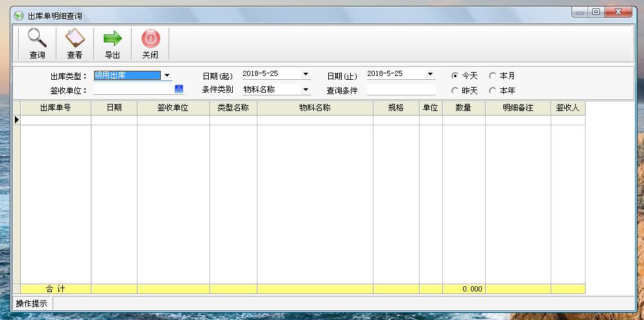Open the 日期(止) date picker dropdown

coord(429,74)
